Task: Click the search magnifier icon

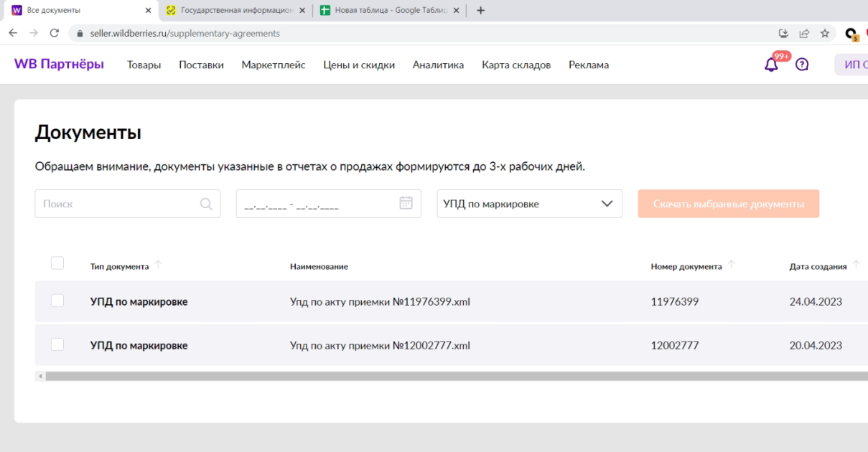Action: pos(206,204)
